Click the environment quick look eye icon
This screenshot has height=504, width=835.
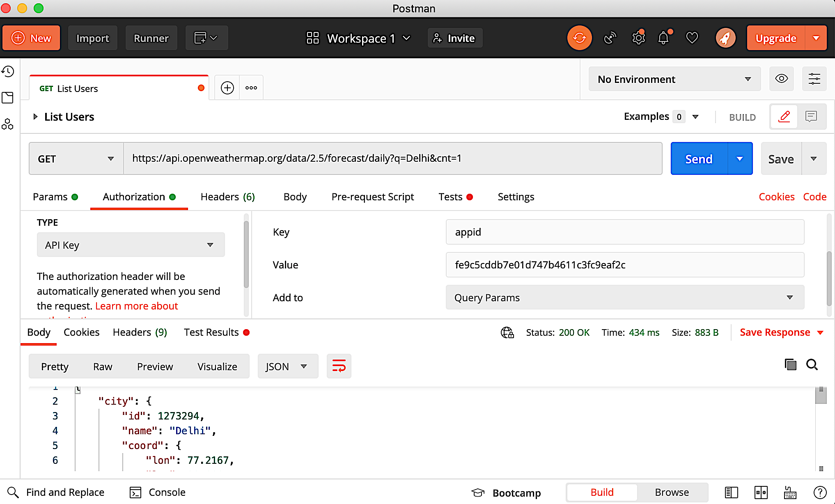pyautogui.click(x=782, y=79)
